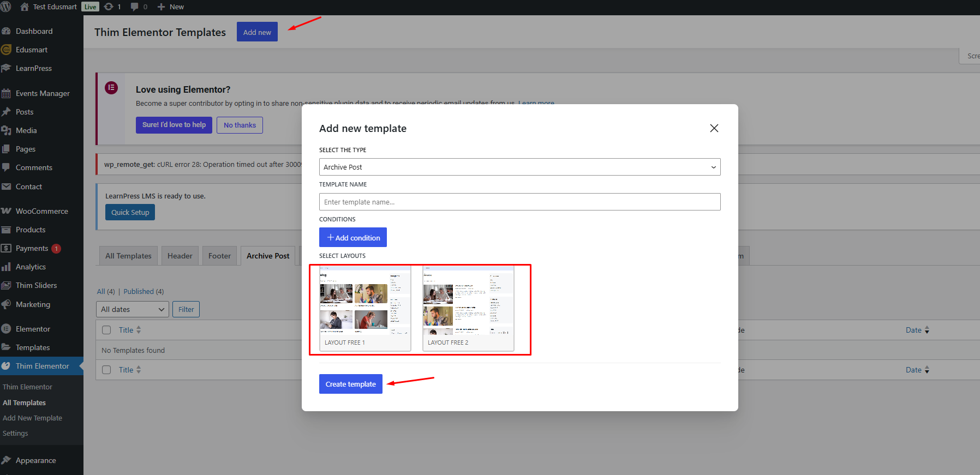Open All Templates submenu item
The image size is (980, 475).
25,402
